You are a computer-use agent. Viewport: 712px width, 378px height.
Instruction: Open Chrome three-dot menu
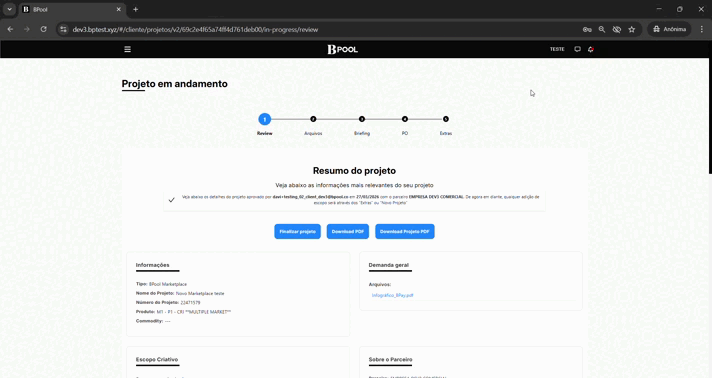tap(702, 29)
